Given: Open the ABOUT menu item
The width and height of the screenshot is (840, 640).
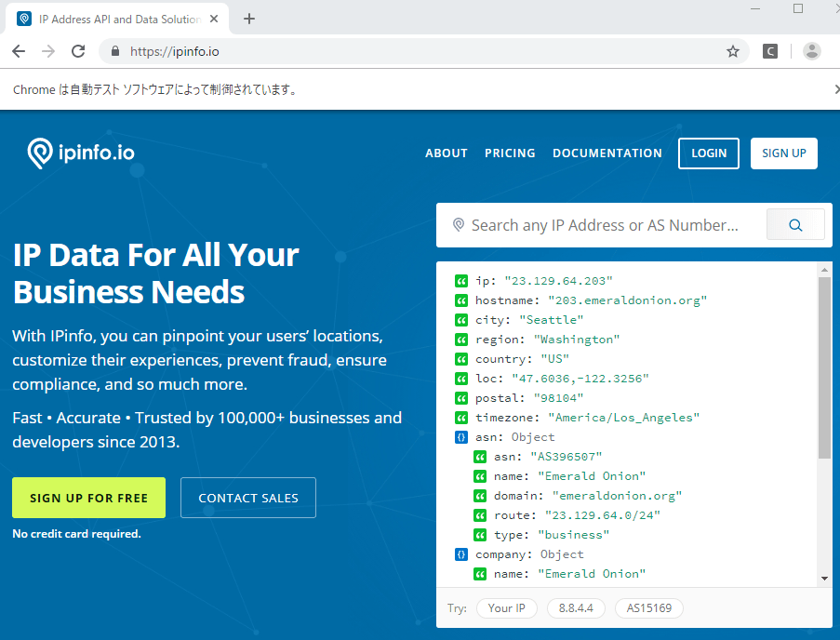Looking at the screenshot, I should [x=447, y=153].
